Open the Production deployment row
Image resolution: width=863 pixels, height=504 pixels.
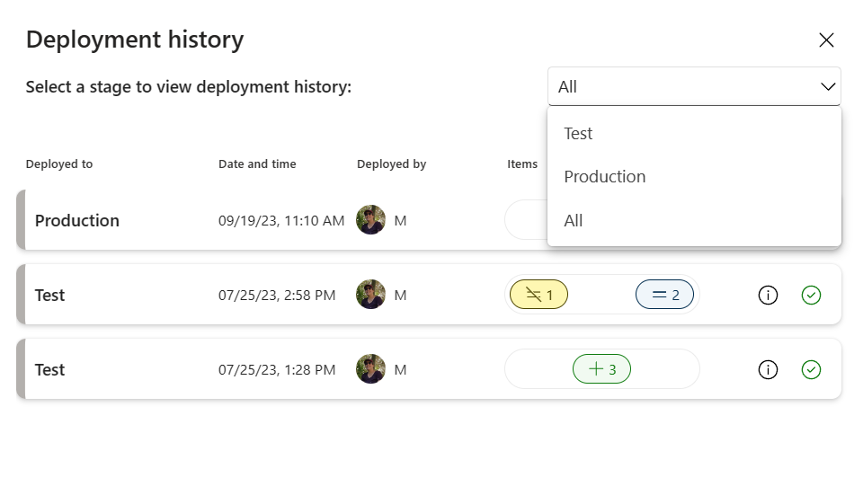pyautogui.click(x=77, y=220)
